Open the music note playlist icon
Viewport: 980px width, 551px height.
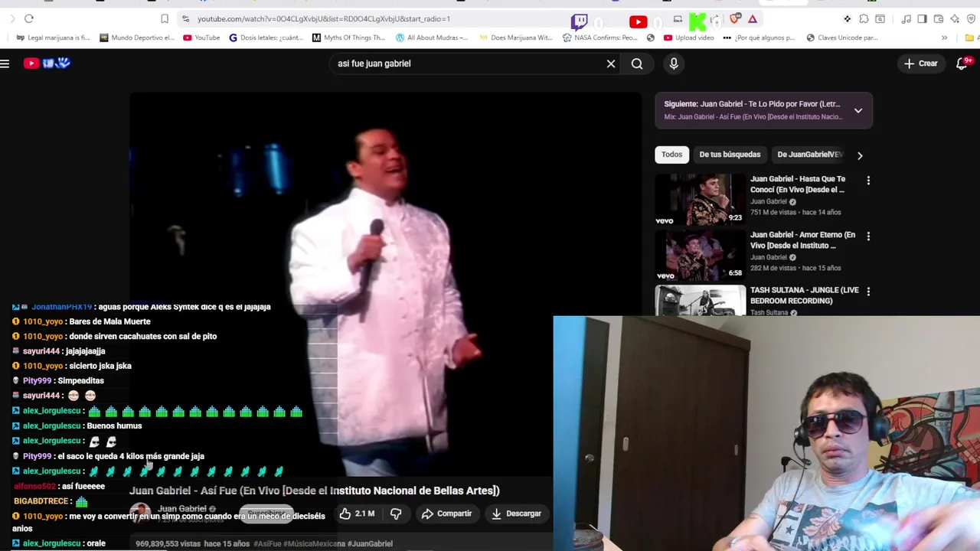(906, 19)
